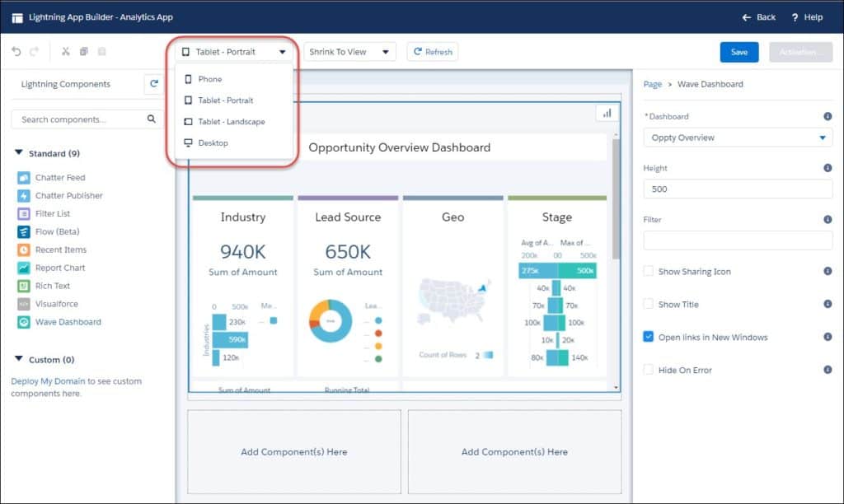Open info tooltip for Hide On Error

[828, 370]
